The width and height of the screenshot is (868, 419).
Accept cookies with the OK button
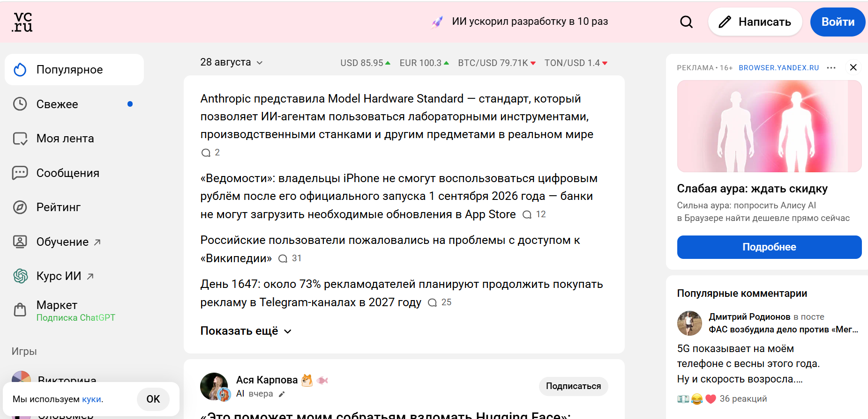point(153,399)
